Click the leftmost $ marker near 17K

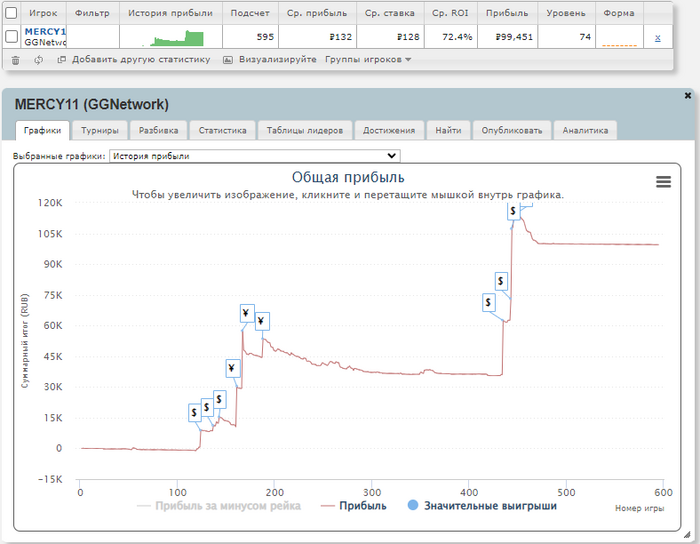(x=195, y=412)
